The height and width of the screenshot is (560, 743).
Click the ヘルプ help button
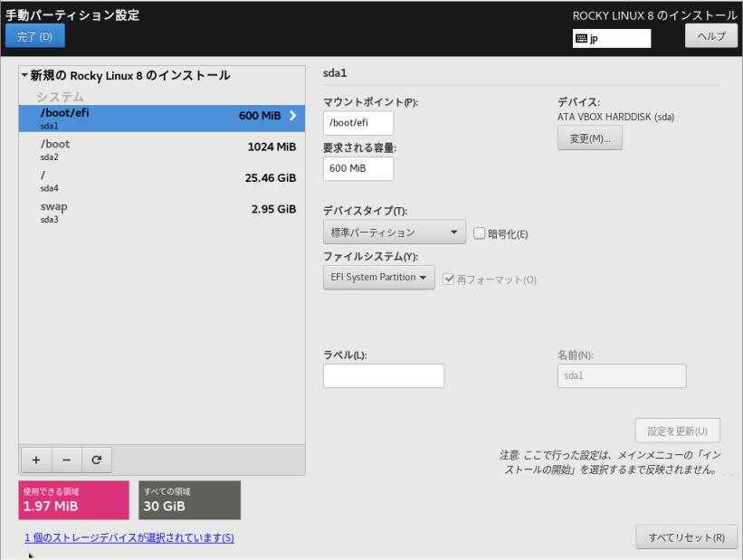point(711,36)
